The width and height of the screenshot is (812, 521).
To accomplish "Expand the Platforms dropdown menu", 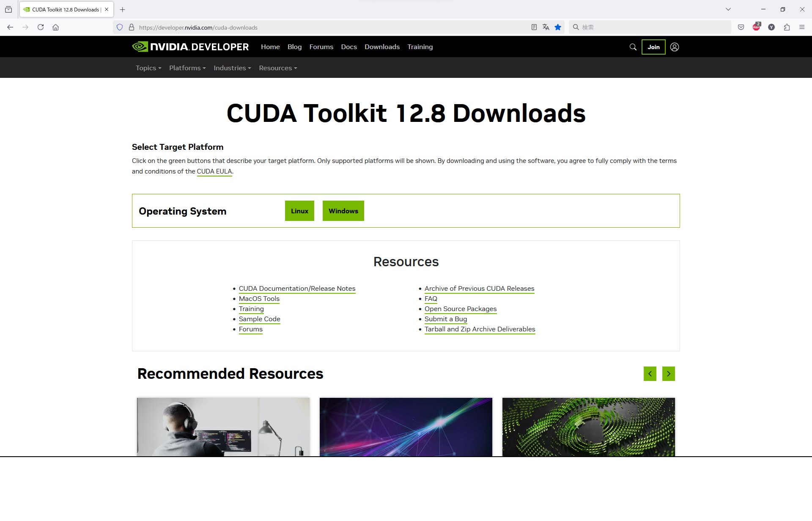I will coord(187,68).
